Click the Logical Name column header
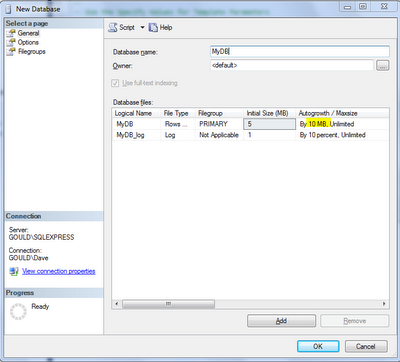The width and height of the screenshot is (400, 362). [x=136, y=113]
